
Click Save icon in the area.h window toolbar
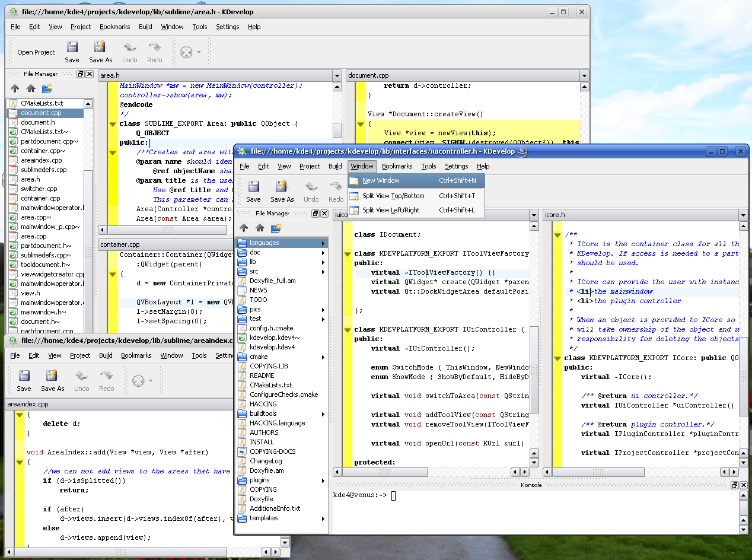(72, 47)
